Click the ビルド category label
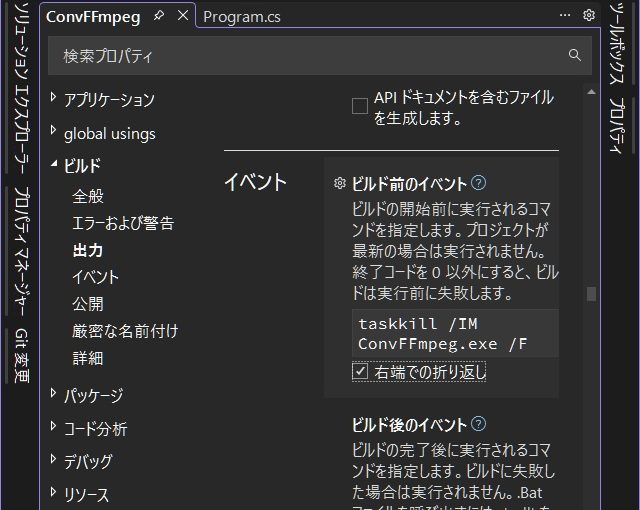Viewport: 640px width, 510px height. pos(82,166)
